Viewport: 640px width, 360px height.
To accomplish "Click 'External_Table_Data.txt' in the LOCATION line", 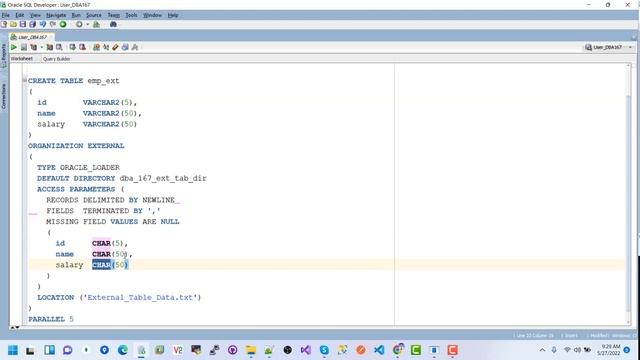I will pos(140,298).
